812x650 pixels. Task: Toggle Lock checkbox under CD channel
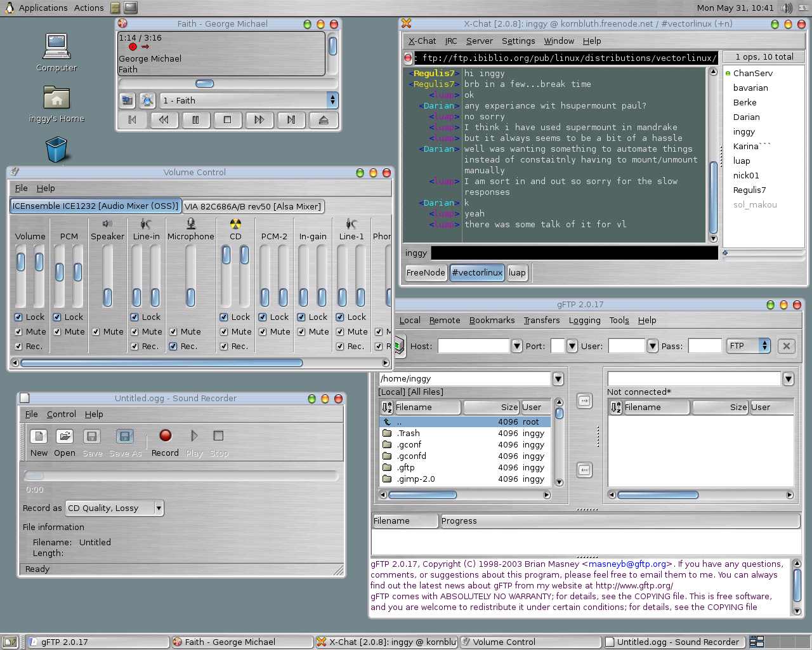[224, 317]
